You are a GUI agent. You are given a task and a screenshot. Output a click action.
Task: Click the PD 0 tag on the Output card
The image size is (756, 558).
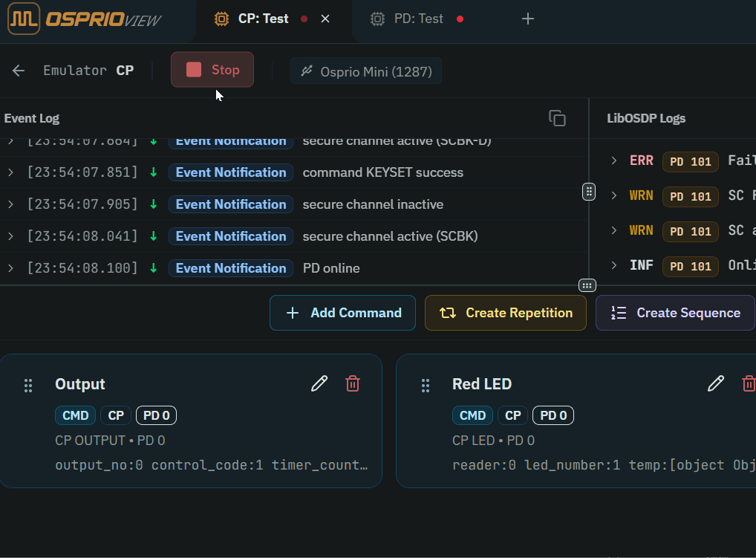pos(156,415)
